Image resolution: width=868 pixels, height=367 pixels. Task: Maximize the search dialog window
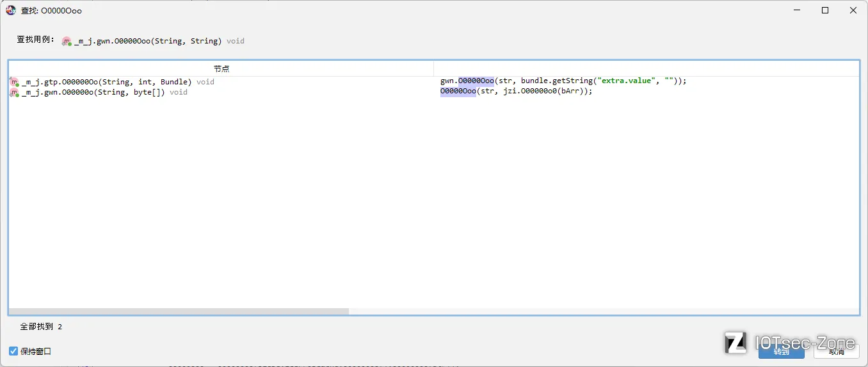point(825,10)
